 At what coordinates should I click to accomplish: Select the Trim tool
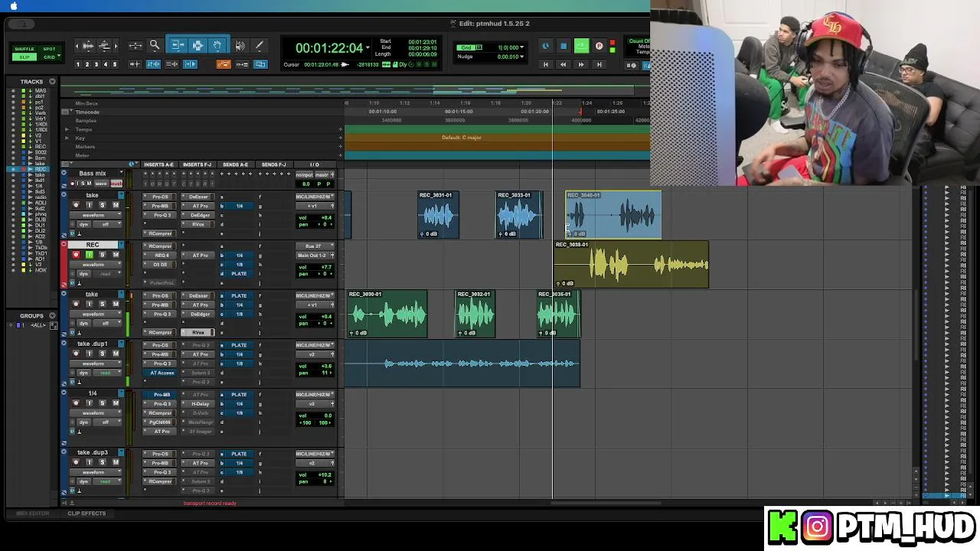click(178, 46)
